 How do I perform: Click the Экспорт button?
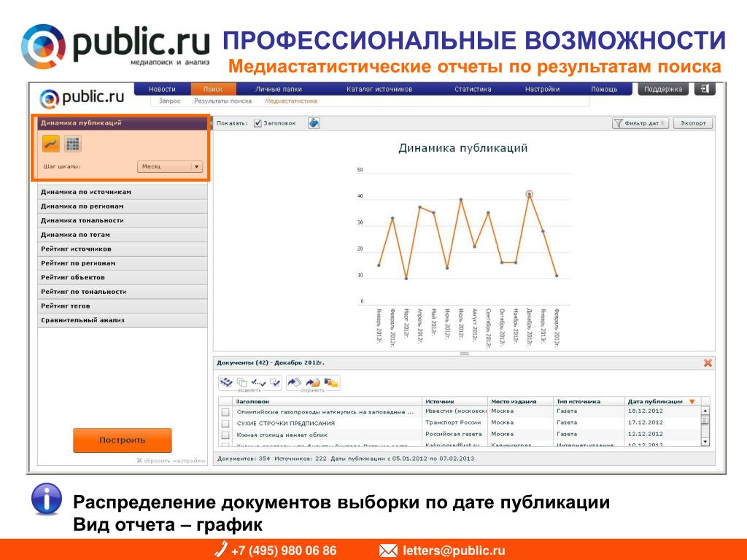click(x=693, y=123)
